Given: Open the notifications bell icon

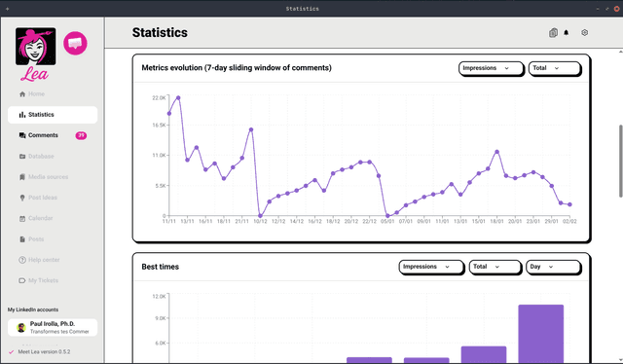Looking at the screenshot, I should (567, 32).
